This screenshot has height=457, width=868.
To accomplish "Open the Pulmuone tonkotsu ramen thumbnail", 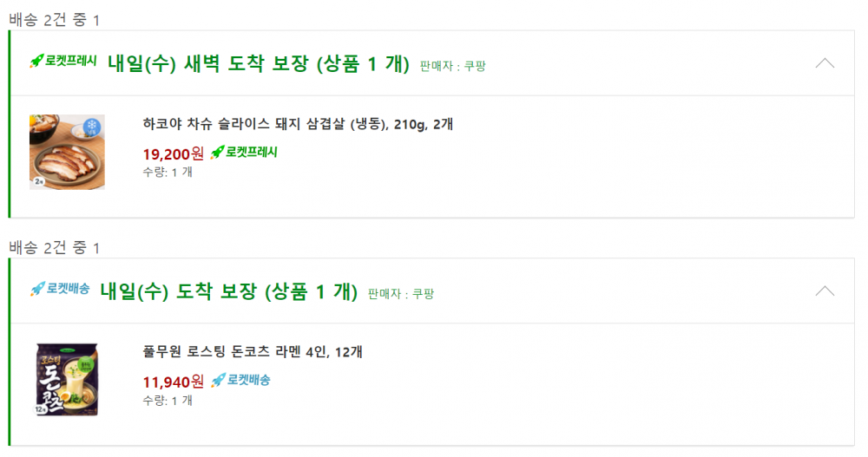I will pos(67,380).
